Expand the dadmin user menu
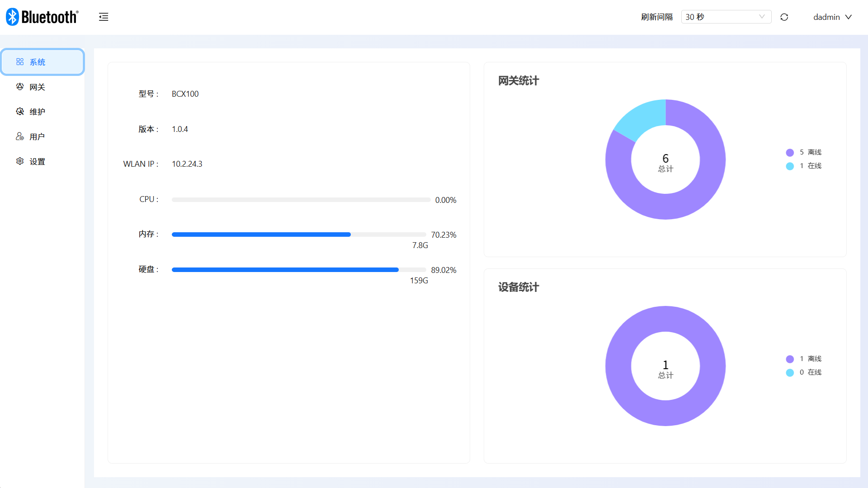The image size is (868, 488). pyautogui.click(x=832, y=17)
